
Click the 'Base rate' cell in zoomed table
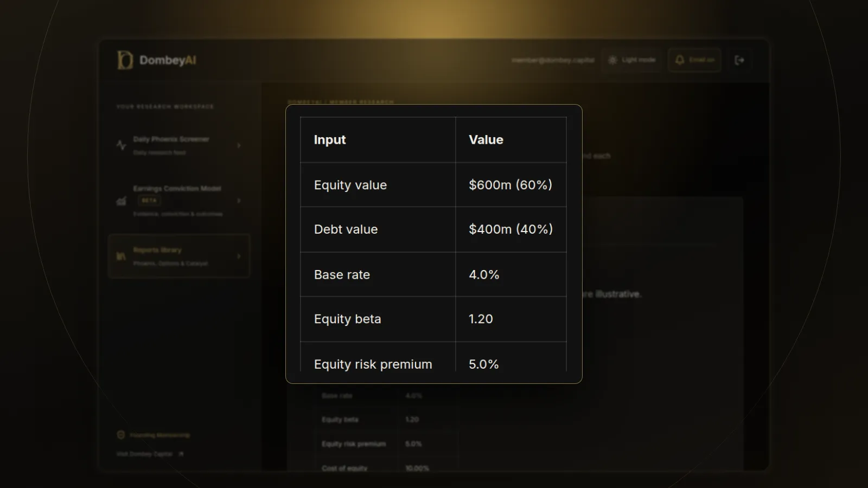(378, 274)
